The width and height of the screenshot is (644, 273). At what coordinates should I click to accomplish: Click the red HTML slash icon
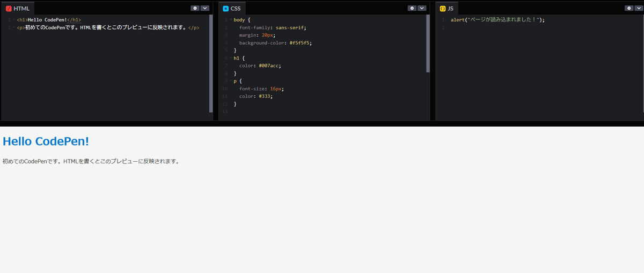pos(9,9)
